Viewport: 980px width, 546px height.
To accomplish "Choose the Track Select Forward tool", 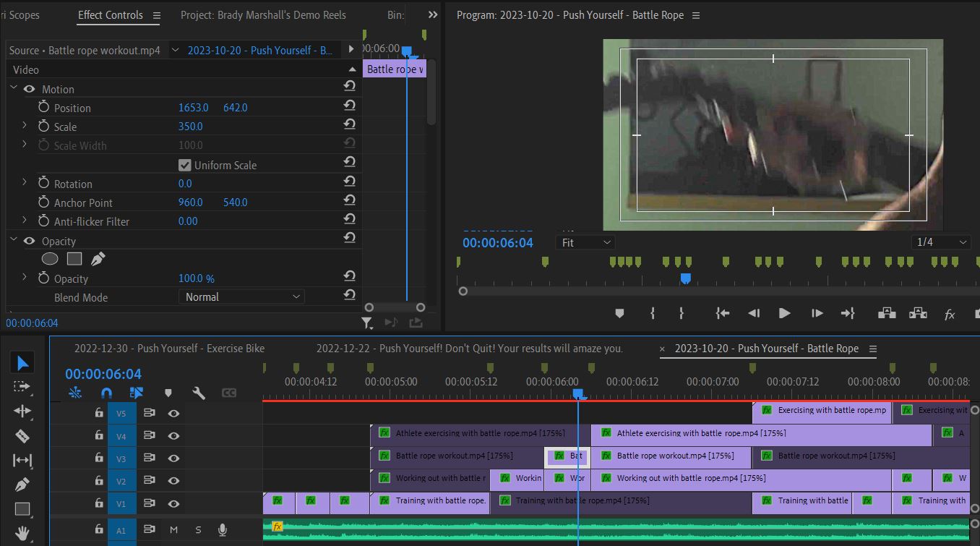I will point(22,387).
